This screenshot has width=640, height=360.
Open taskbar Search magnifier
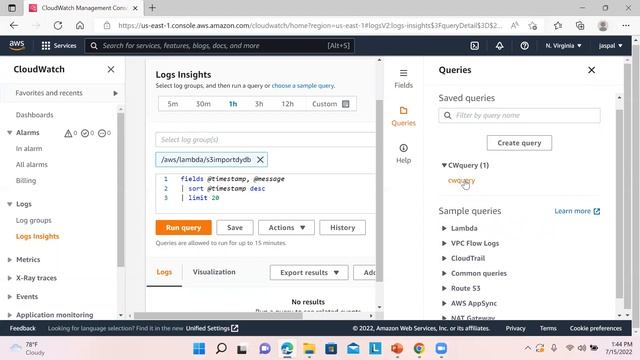point(221,349)
